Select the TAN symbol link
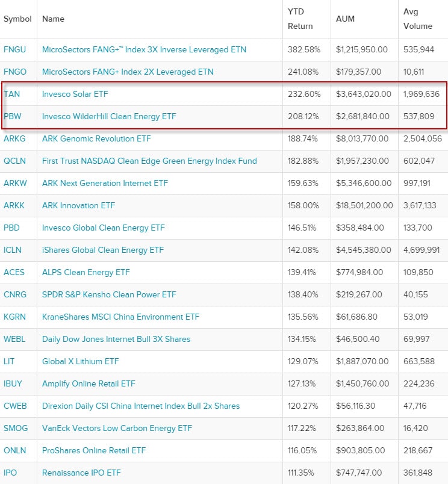The image size is (448, 484). 11,94
